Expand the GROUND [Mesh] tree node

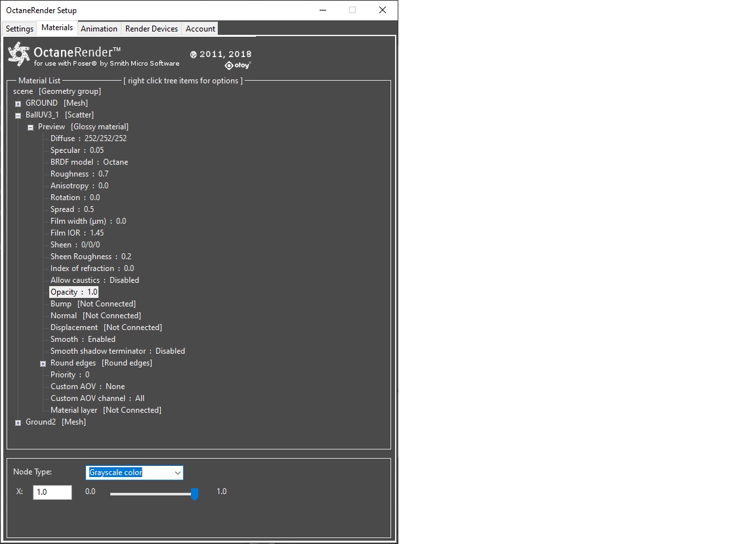coord(18,104)
